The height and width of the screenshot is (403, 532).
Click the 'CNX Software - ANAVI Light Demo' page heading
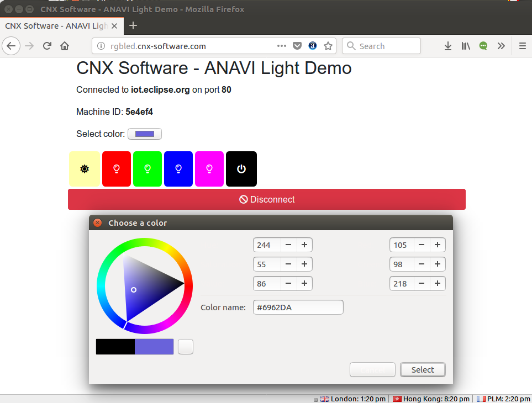214,68
